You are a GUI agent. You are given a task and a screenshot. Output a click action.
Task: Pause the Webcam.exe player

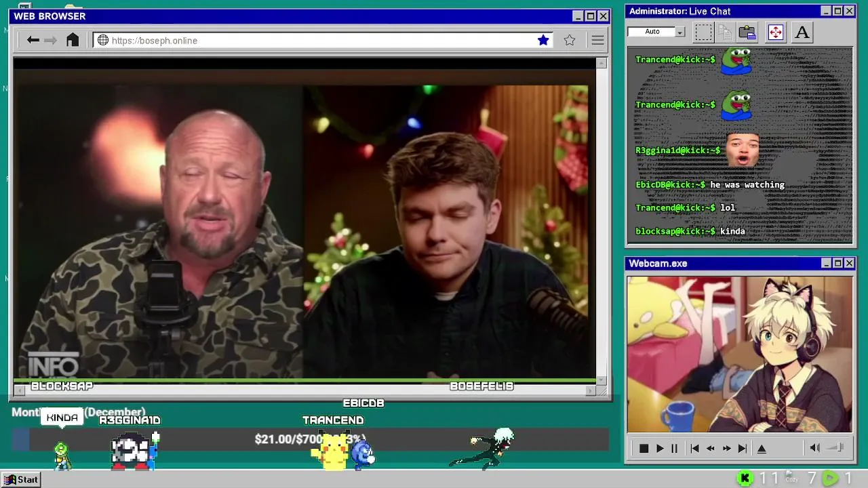click(674, 449)
